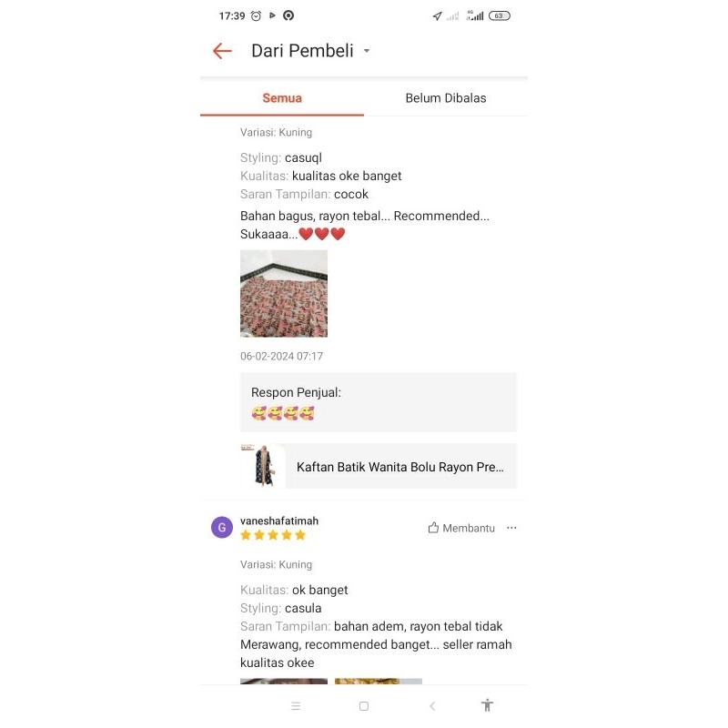Viewport: 728px width, 728px height.
Task: Open vaneshafatimah's profile name
Action: pyautogui.click(x=279, y=521)
